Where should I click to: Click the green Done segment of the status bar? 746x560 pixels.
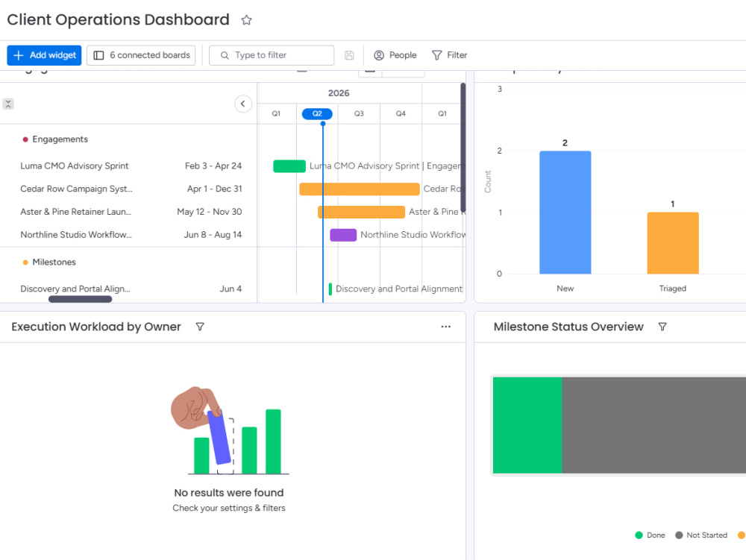[x=527, y=425]
